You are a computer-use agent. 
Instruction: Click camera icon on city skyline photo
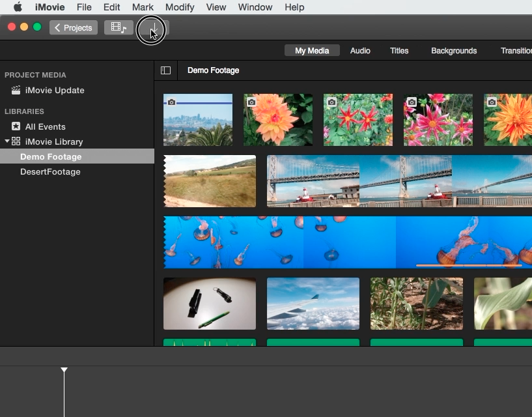pos(171,102)
